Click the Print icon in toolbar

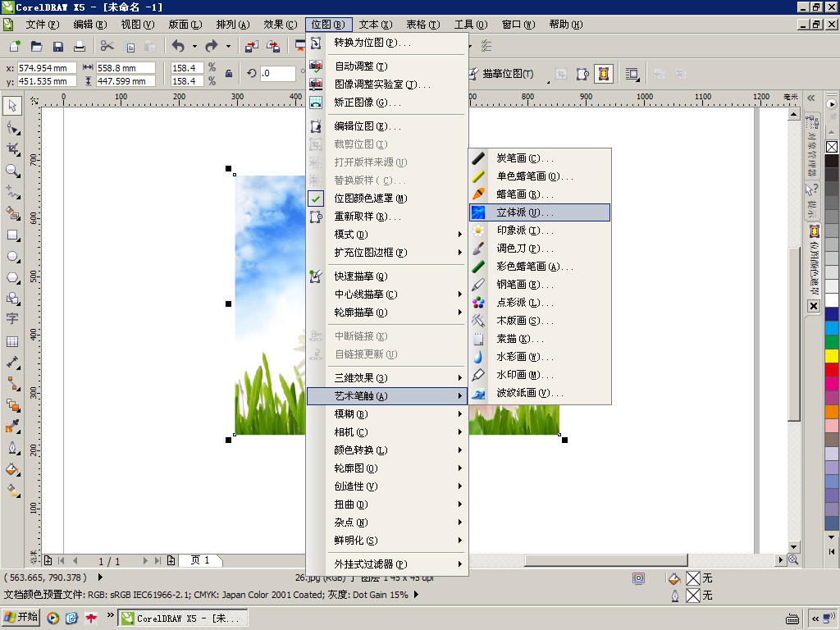tap(80, 47)
